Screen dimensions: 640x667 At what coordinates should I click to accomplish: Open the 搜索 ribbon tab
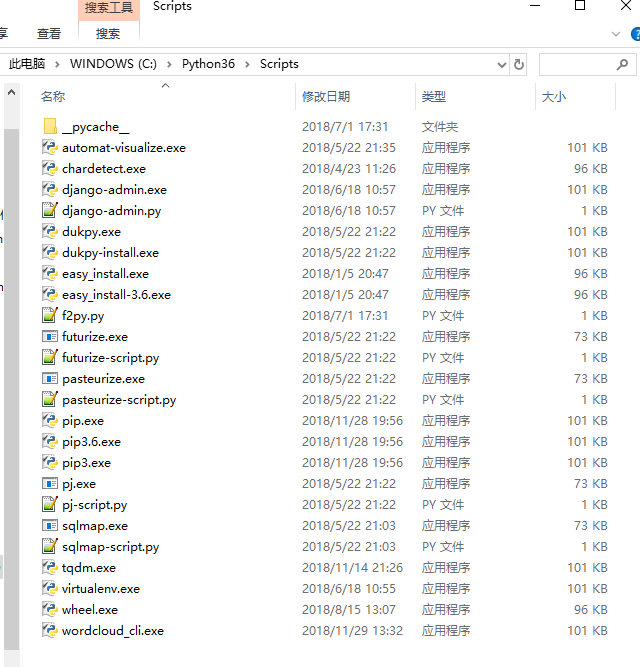(108, 34)
